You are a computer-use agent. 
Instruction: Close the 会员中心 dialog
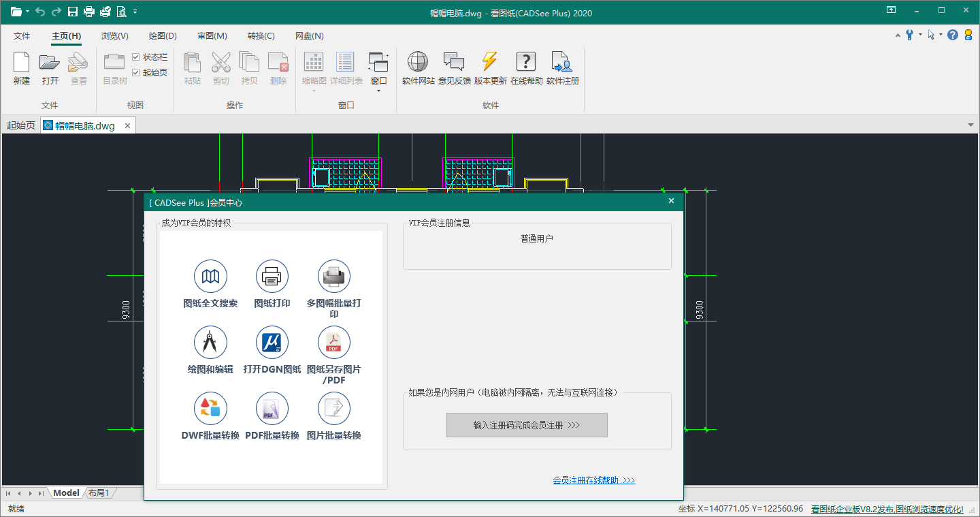coord(671,201)
